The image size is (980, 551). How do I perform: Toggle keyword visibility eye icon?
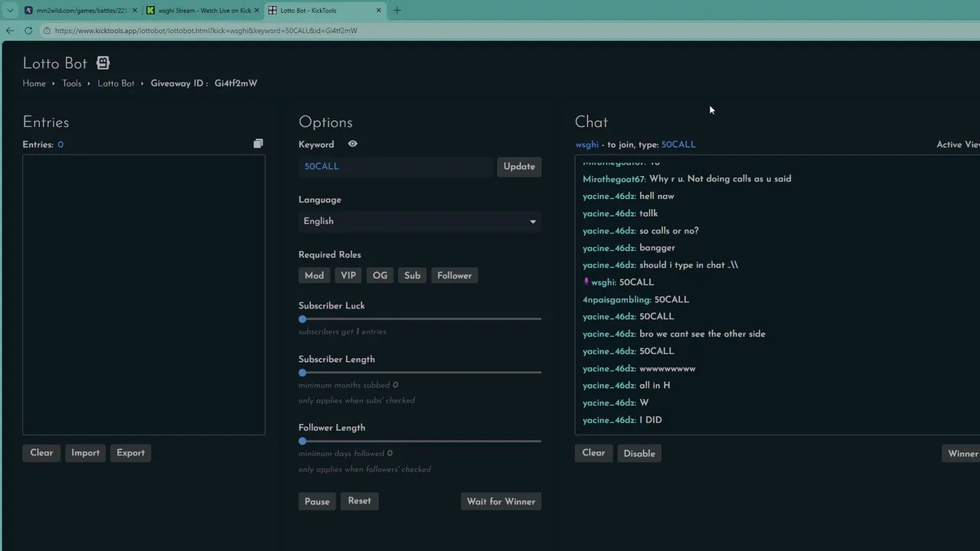tap(352, 144)
